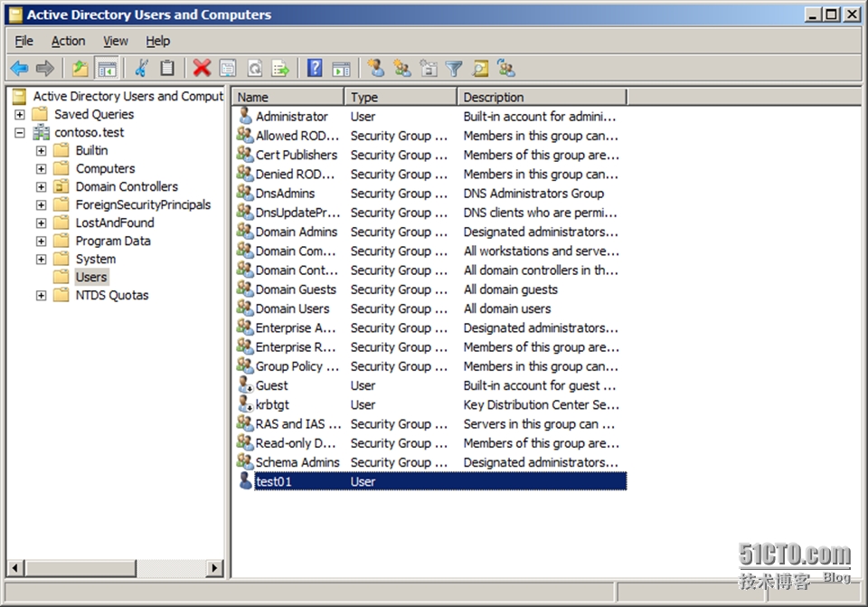Sort by the Type column header
The image size is (868, 607).
pos(401,97)
